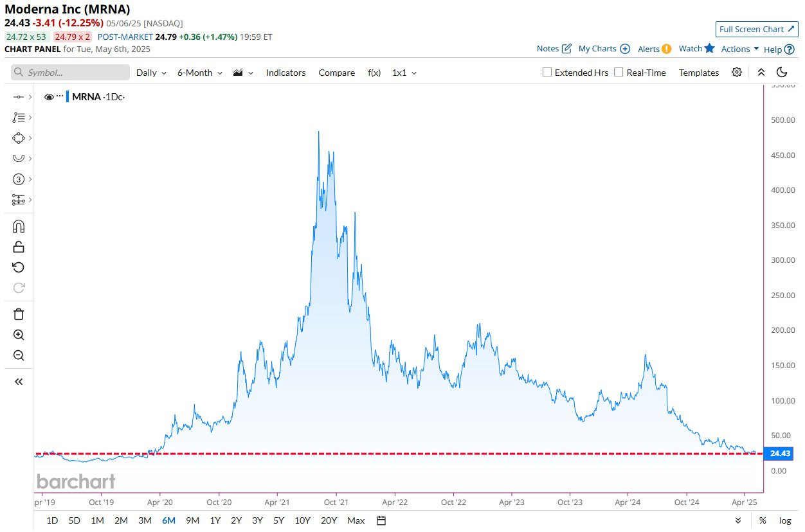Open the Indicators menu
This screenshot has width=805, height=532.
pos(285,73)
